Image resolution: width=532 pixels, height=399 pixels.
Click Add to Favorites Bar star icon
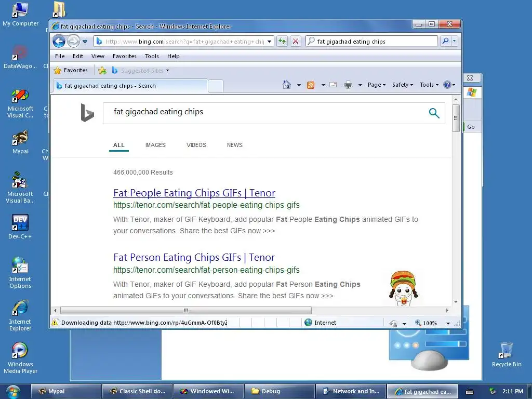pos(102,70)
